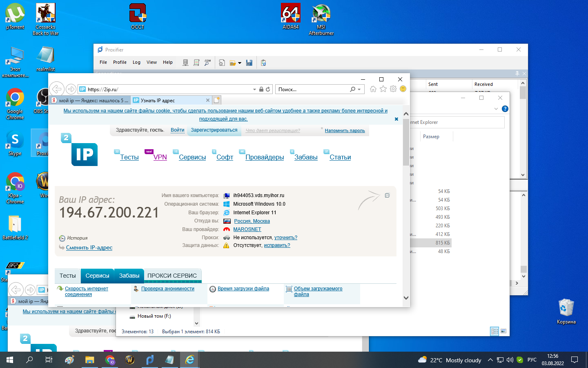Expand Open Profile dropdown arrow in Proxifier
The width and height of the screenshot is (588, 368).
[x=240, y=63]
